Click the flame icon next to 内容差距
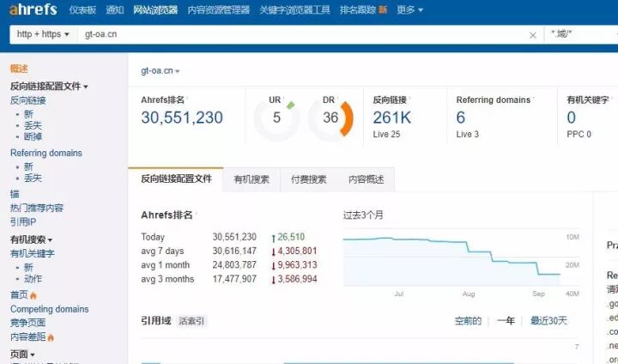This screenshot has height=364, width=618. tap(51, 337)
